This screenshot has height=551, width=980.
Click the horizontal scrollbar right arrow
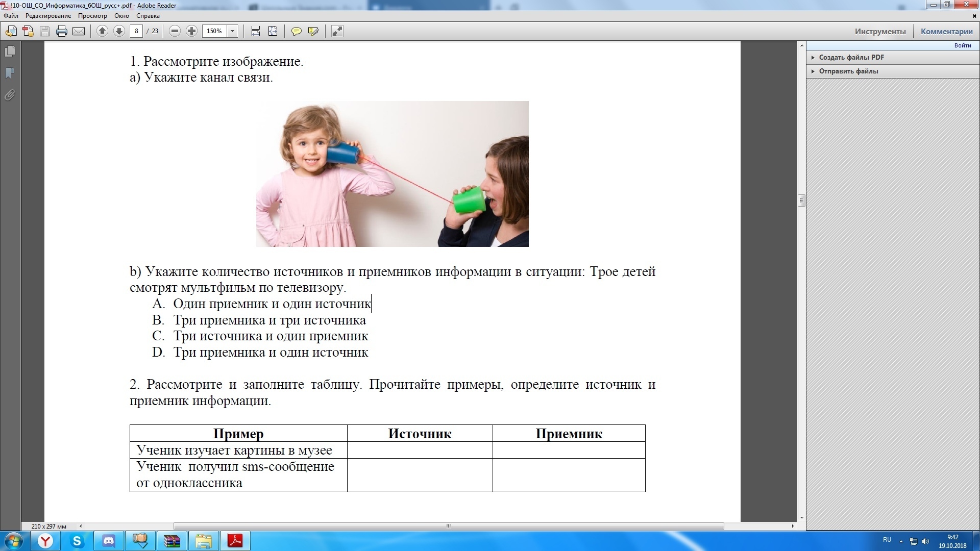[793, 526]
